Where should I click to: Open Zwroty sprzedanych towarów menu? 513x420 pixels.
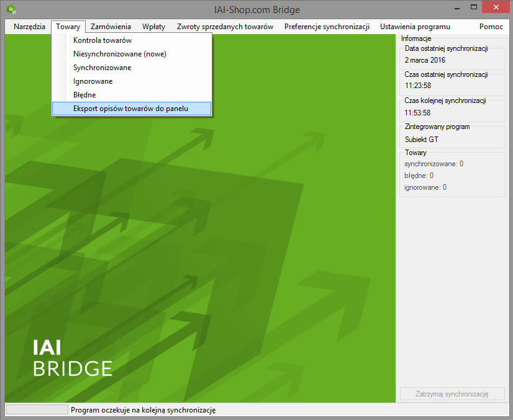click(x=225, y=27)
